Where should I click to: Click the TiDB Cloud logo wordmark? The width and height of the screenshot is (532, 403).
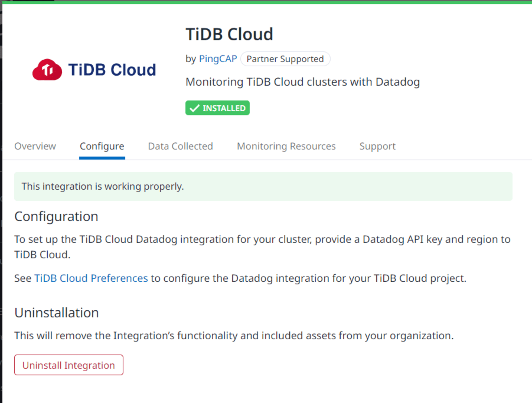coord(112,70)
